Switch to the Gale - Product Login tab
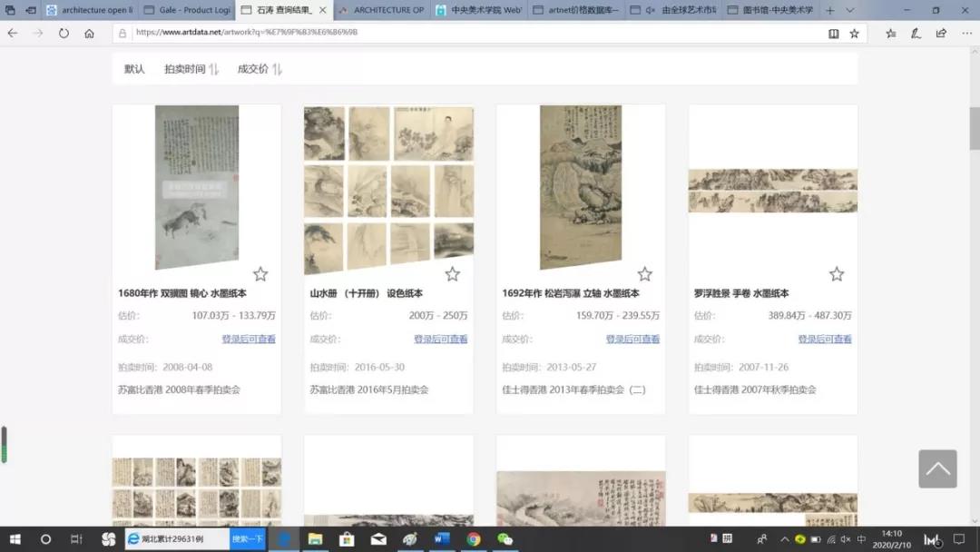Image resolution: width=980 pixels, height=552 pixels. (190, 10)
